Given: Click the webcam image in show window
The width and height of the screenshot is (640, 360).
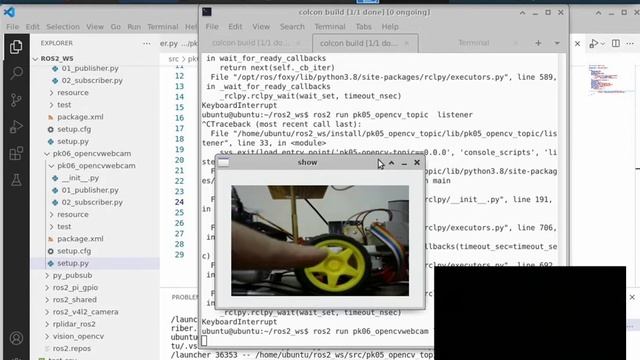Looking at the screenshot, I should pos(320,240).
